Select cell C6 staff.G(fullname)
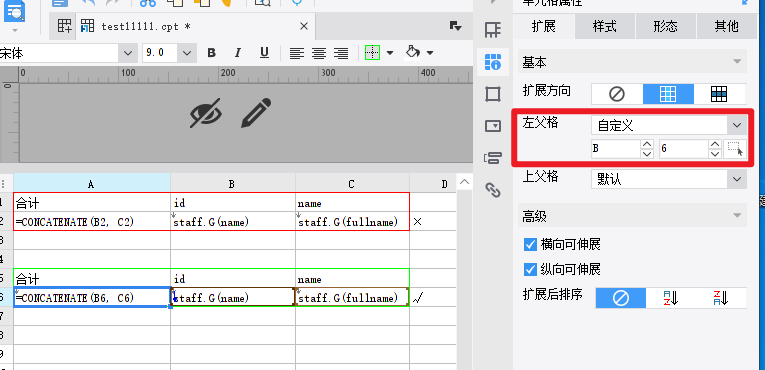This screenshot has width=765, height=370. (352, 297)
